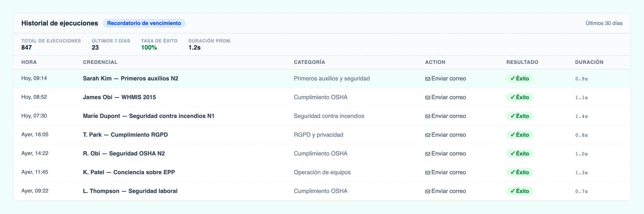The width and height of the screenshot is (644, 214).
Task: Select L. Thompson — Seguridad laboral
Action: 130,191
